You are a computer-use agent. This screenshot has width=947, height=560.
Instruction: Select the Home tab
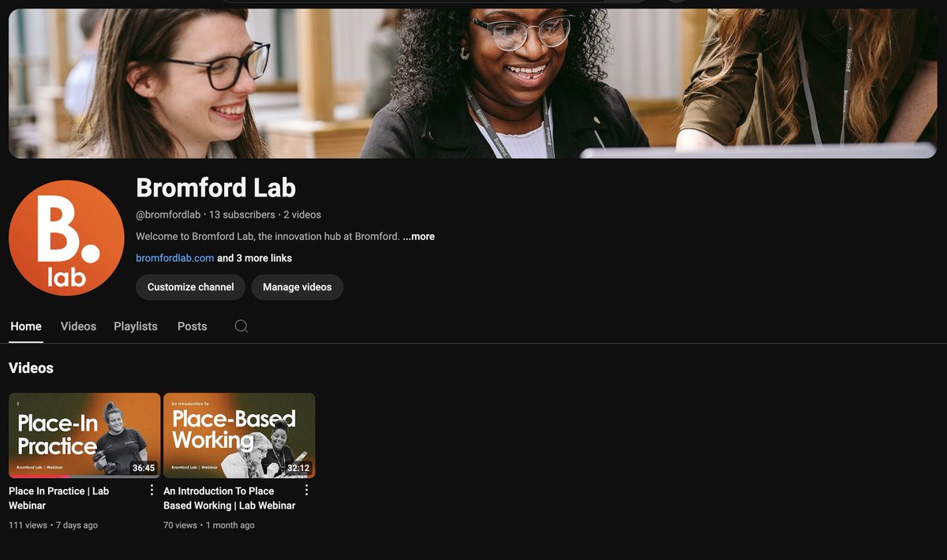26,327
